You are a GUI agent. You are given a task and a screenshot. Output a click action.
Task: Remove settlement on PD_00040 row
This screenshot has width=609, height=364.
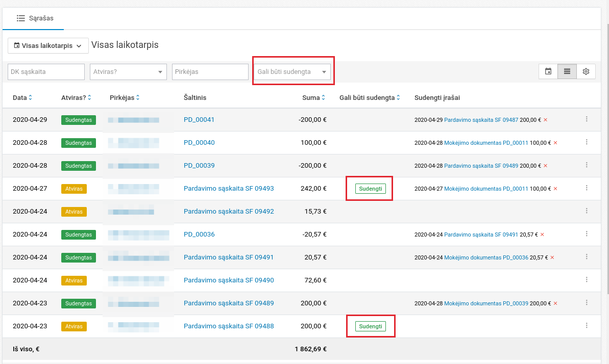(555, 143)
